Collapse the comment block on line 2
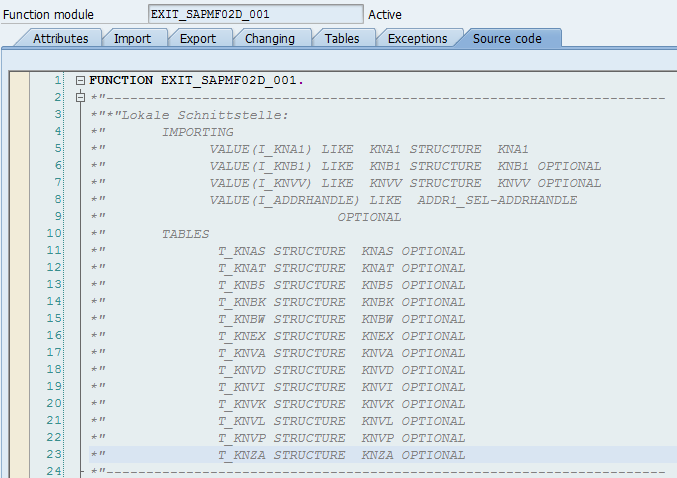This screenshot has height=478, width=677. pos(80,98)
